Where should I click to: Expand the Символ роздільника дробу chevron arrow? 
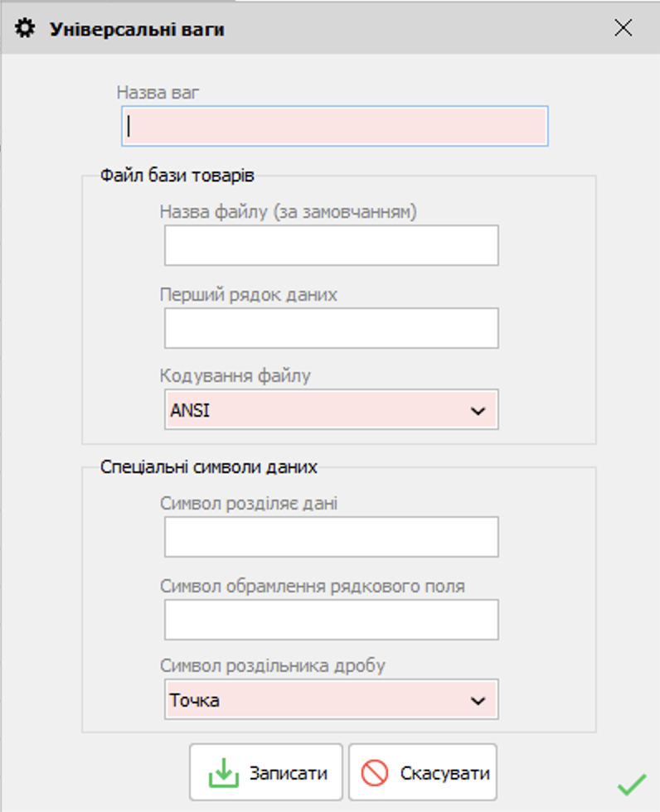click(x=478, y=701)
